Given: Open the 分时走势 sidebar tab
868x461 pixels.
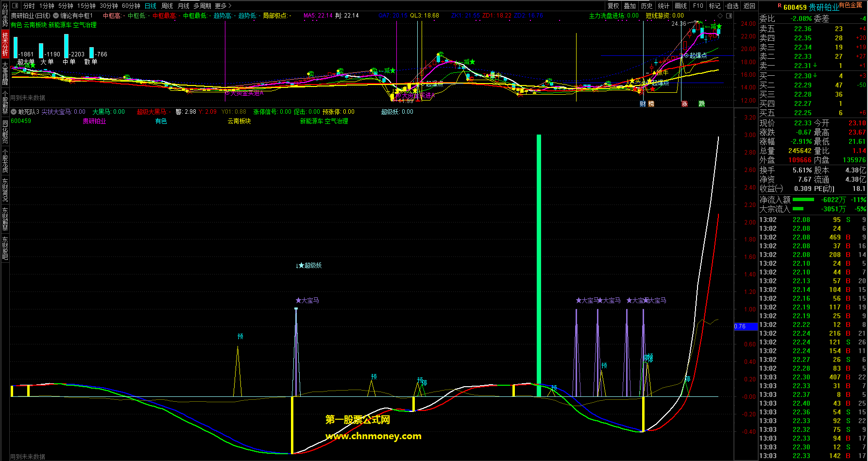Looking at the screenshot, I should click(x=5, y=15).
